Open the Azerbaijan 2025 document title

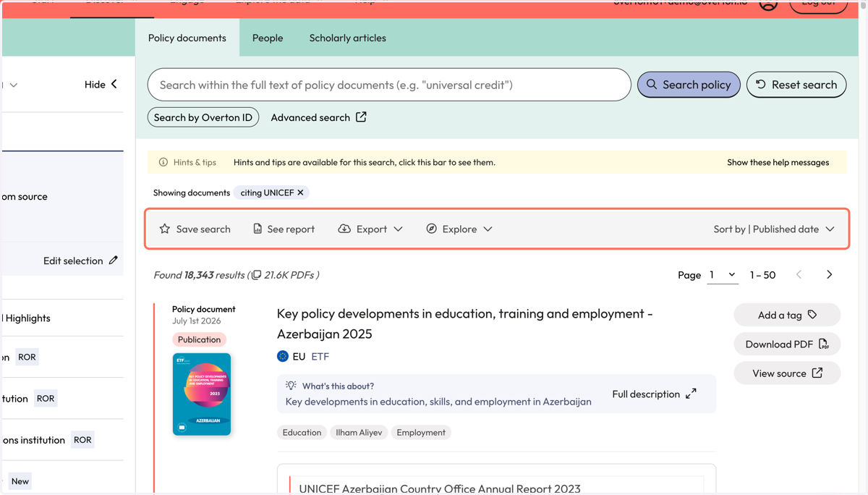(464, 323)
